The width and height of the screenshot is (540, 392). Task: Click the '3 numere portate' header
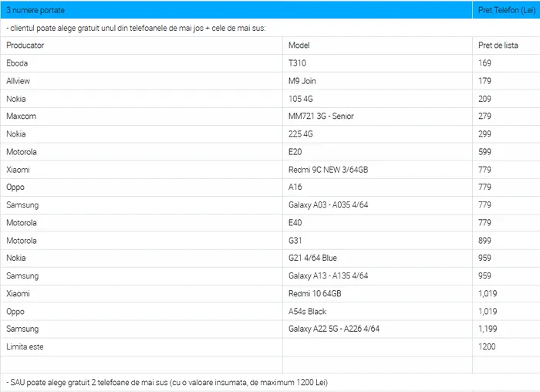tap(236, 10)
